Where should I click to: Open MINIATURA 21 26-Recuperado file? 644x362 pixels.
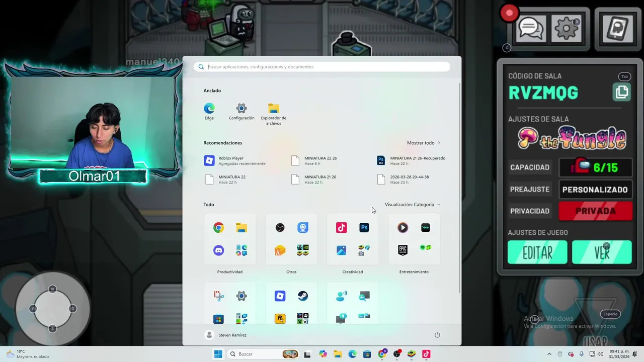(411, 160)
